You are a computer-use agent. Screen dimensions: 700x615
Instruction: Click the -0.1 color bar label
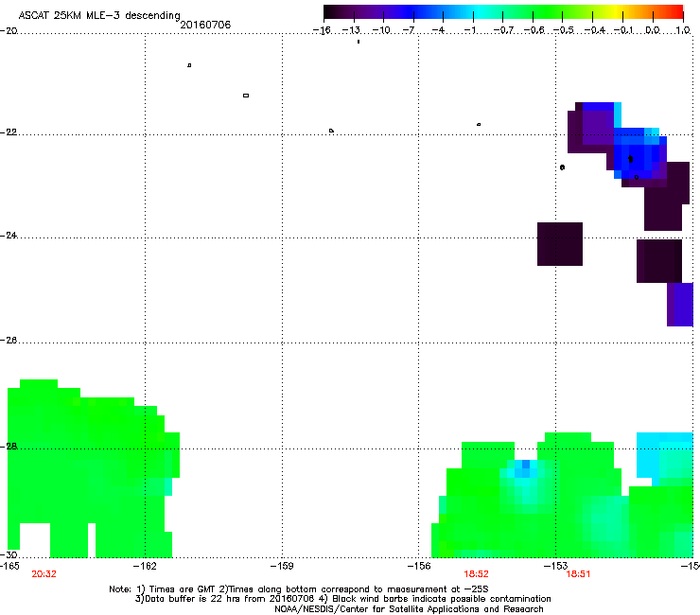coord(623,30)
